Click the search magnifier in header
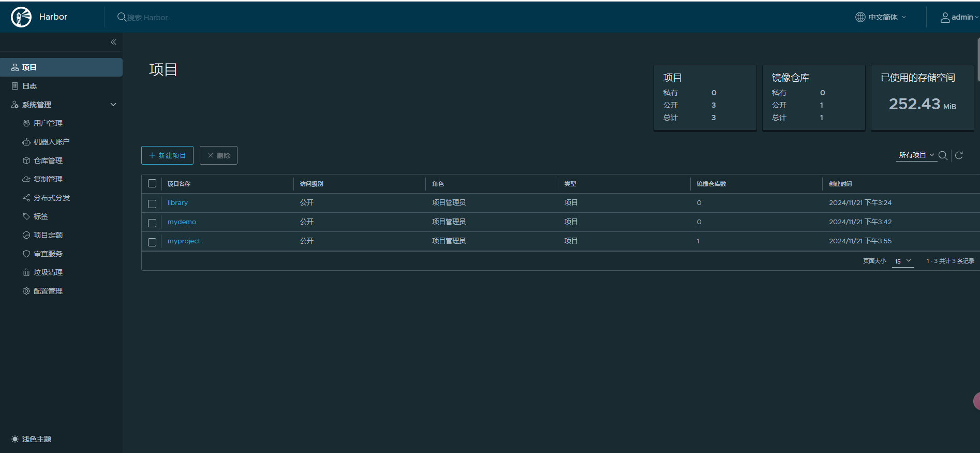980x453 pixels. point(122,17)
